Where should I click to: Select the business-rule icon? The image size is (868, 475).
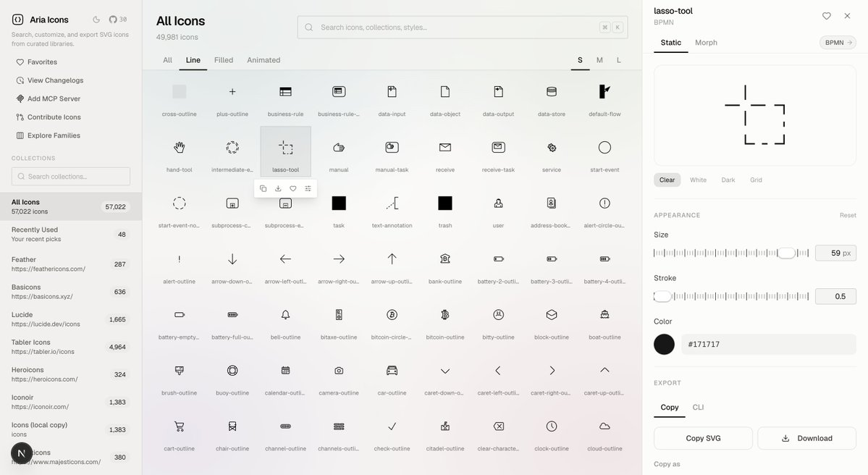tap(286, 96)
